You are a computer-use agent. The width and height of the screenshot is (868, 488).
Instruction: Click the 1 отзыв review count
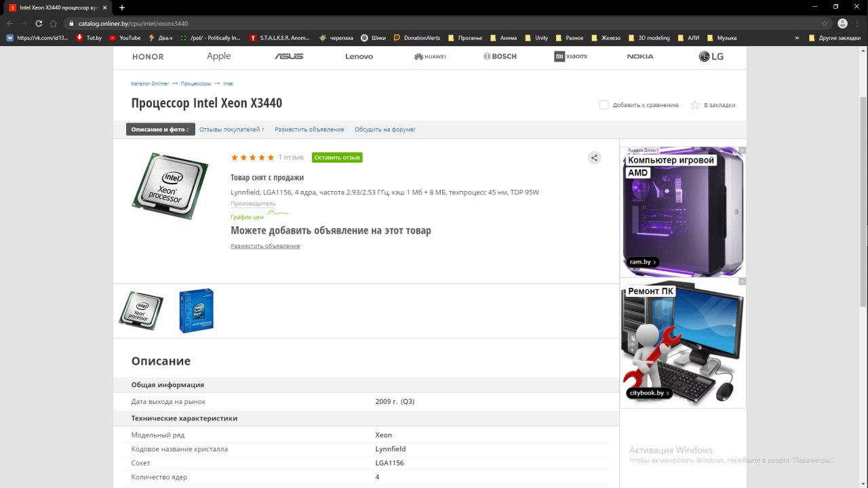click(291, 157)
